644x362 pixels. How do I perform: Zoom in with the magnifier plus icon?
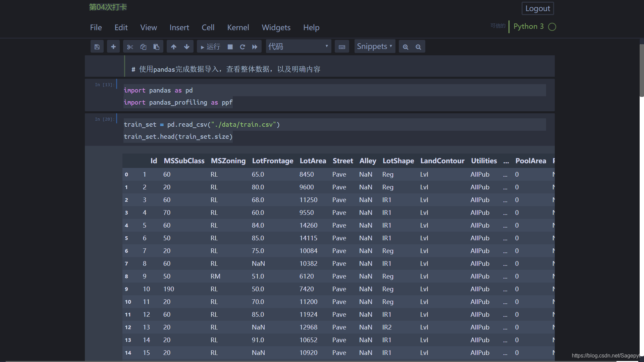tap(406, 47)
